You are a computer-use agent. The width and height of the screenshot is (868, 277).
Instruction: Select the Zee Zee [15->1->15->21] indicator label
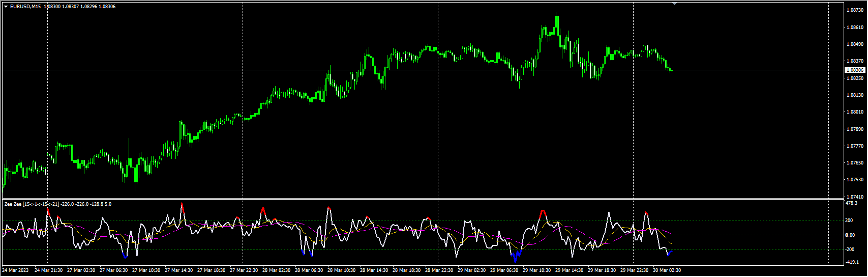pos(32,204)
